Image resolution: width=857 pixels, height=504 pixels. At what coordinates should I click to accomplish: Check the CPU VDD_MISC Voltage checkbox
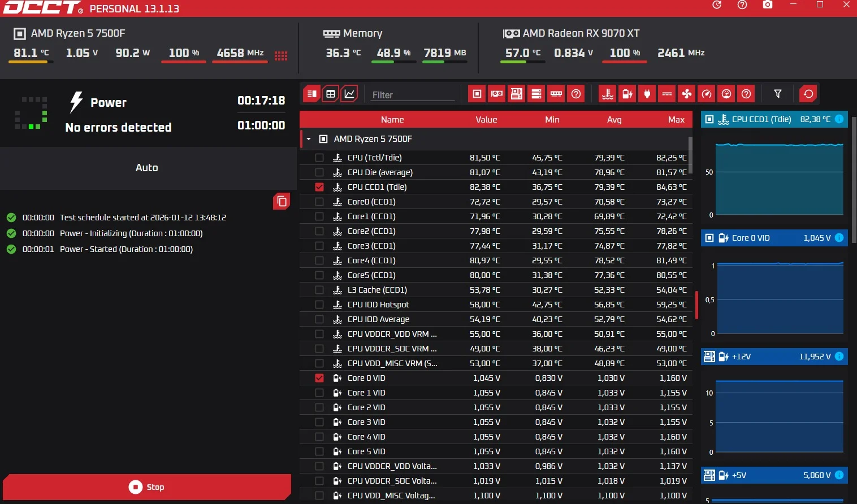point(319,496)
